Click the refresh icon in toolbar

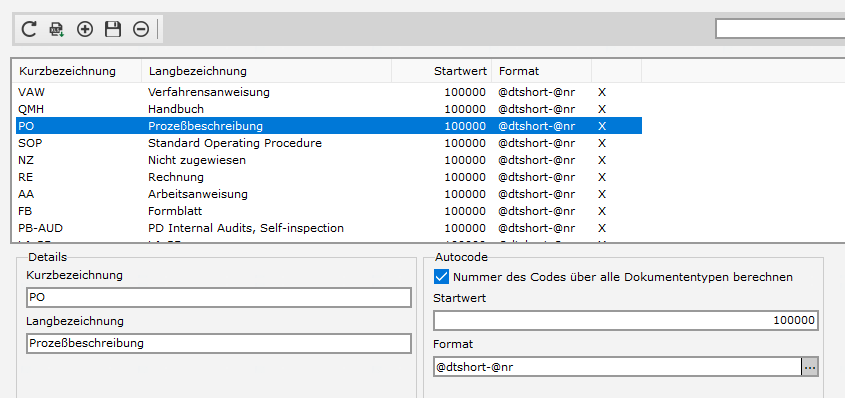29,29
